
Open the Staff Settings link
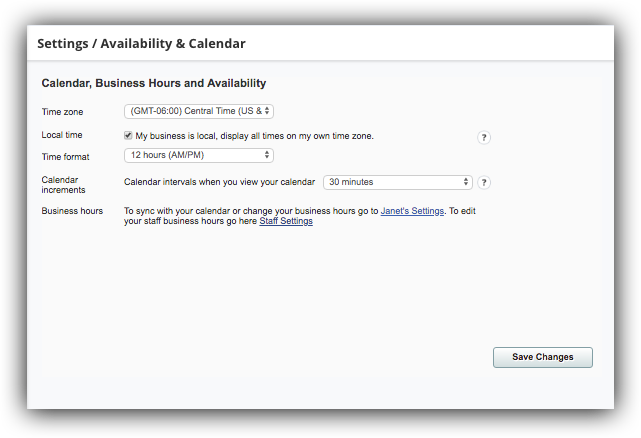point(286,221)
